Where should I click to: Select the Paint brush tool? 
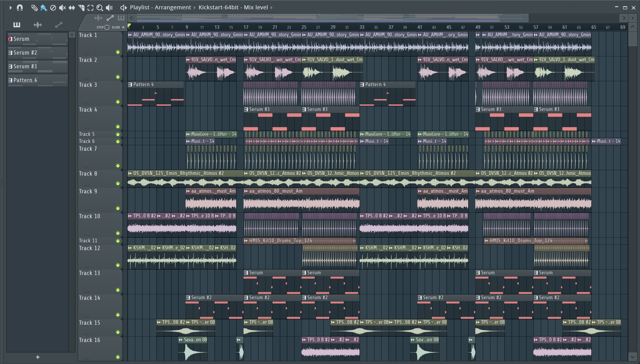[44, 8]
